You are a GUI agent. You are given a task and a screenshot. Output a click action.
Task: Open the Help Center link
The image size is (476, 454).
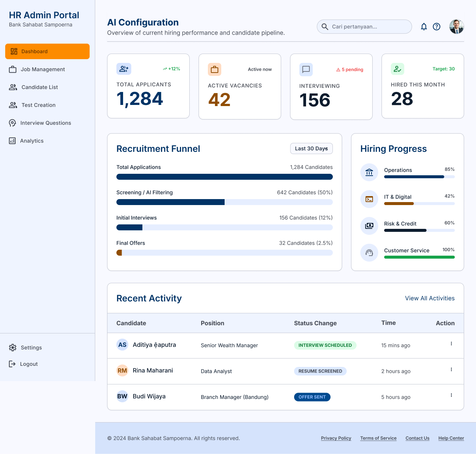[x=451, y=438]
